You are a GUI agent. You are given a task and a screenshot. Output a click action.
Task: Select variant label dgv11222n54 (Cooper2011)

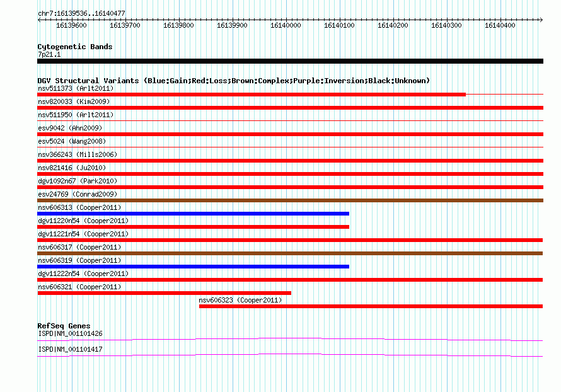83,274
